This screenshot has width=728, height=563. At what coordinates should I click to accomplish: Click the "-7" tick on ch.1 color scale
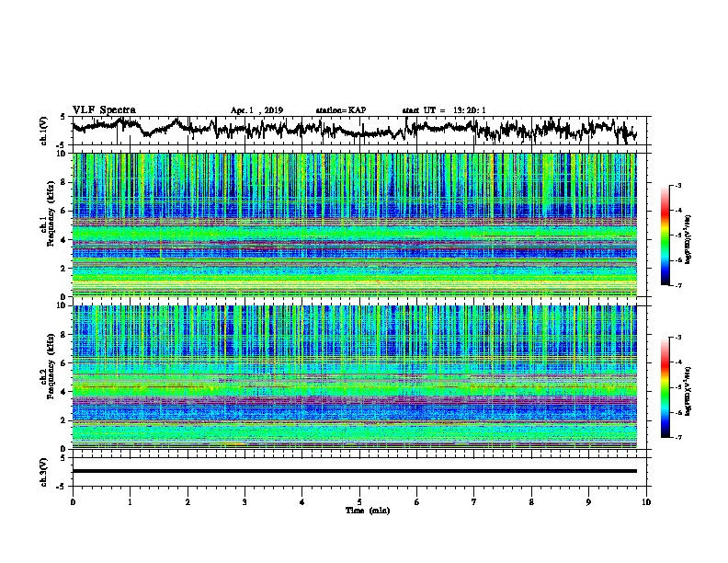click(x=677, y=285)
